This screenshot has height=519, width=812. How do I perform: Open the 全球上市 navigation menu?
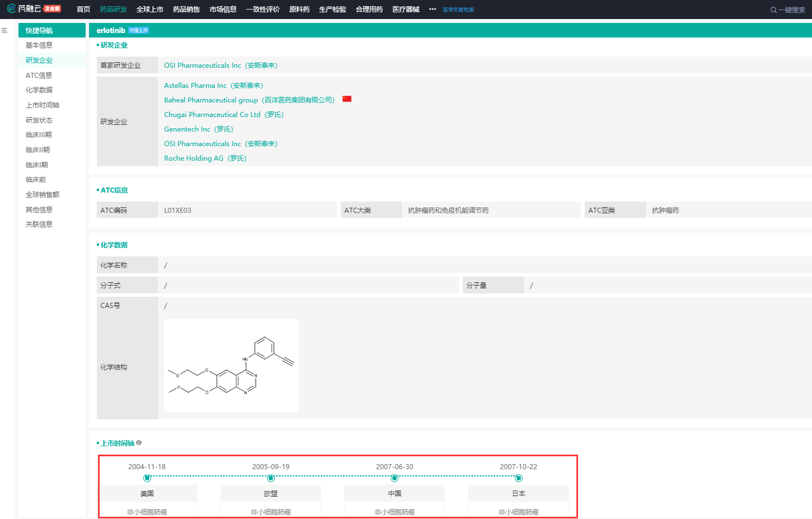(150, 10)
